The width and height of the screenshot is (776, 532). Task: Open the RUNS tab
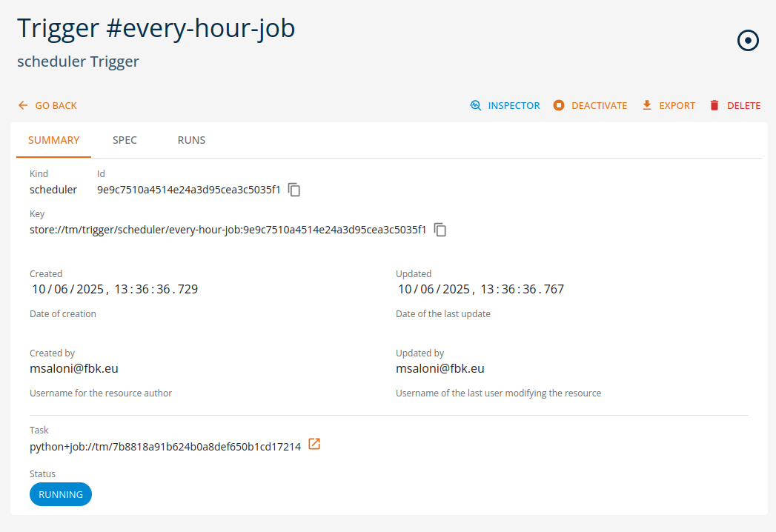191,140
